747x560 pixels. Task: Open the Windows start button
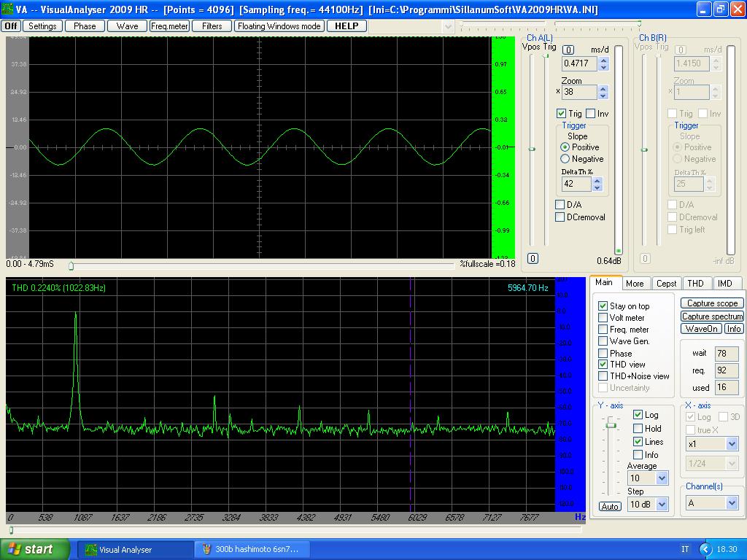click(34, 550)
